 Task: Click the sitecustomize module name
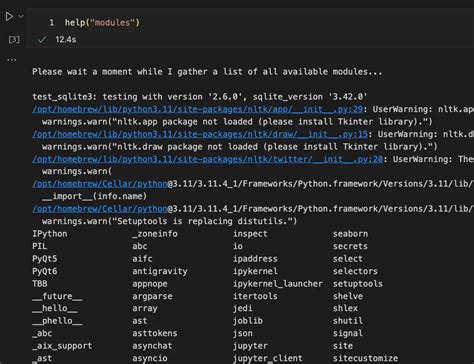point(365,358)
